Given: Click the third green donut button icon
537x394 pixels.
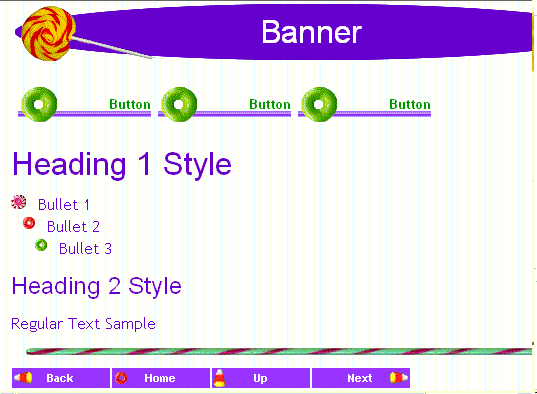Looking at the screenshot, I should click(x=319, y=104).
